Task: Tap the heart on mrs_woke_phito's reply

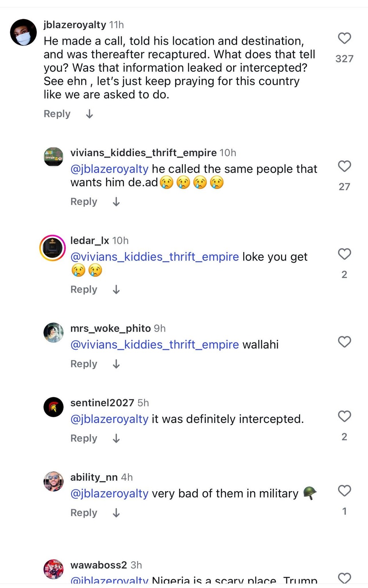Action: 344,342
